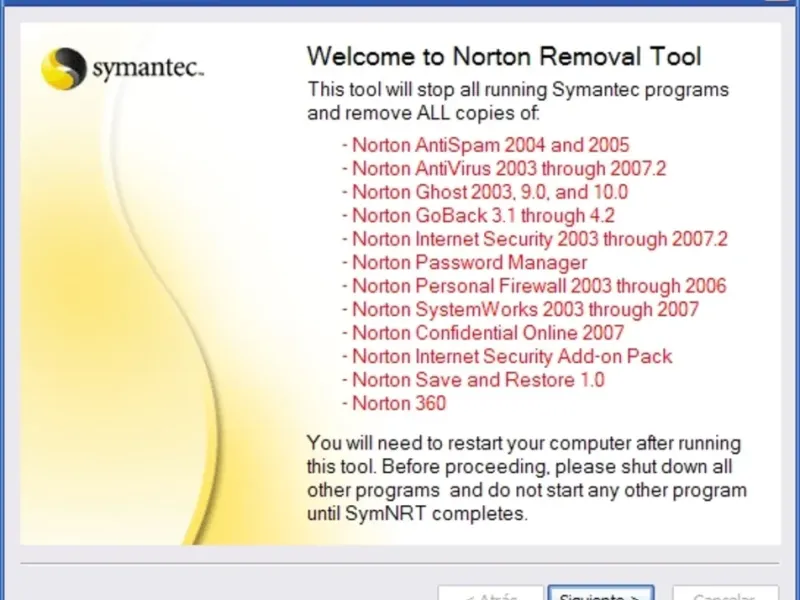Click 'Norton Ghost 2003, 9.0, and 10.0'
800x600 pixels.
tap(485, 192)
